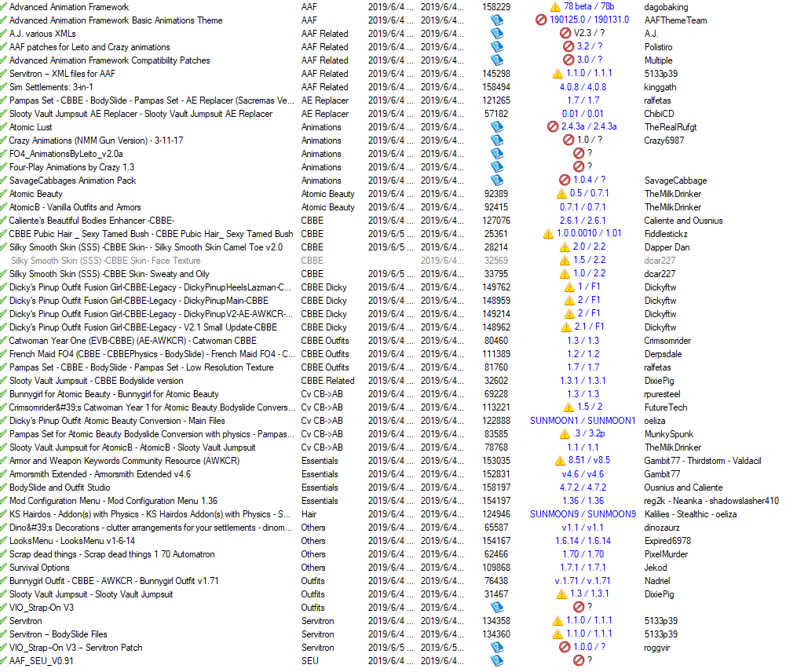Screen dimensions: 786x672
Task: Click the CBBE Related category cell
Action: [328, 380]
